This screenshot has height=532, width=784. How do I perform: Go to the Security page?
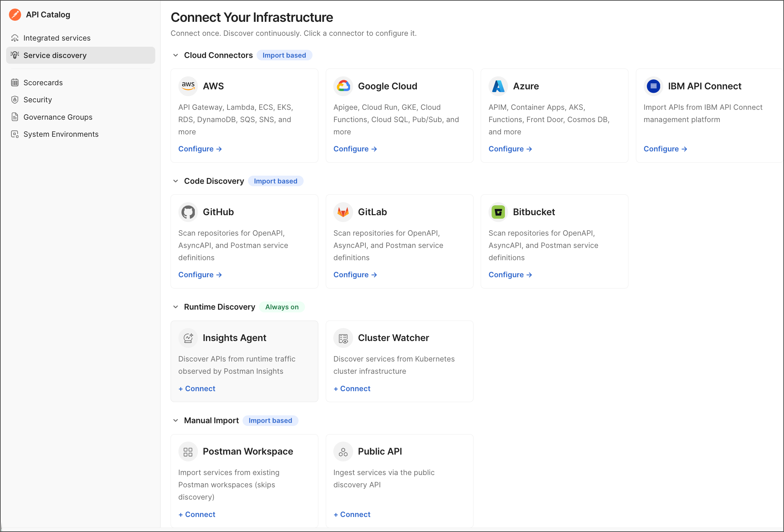(81, 100)
